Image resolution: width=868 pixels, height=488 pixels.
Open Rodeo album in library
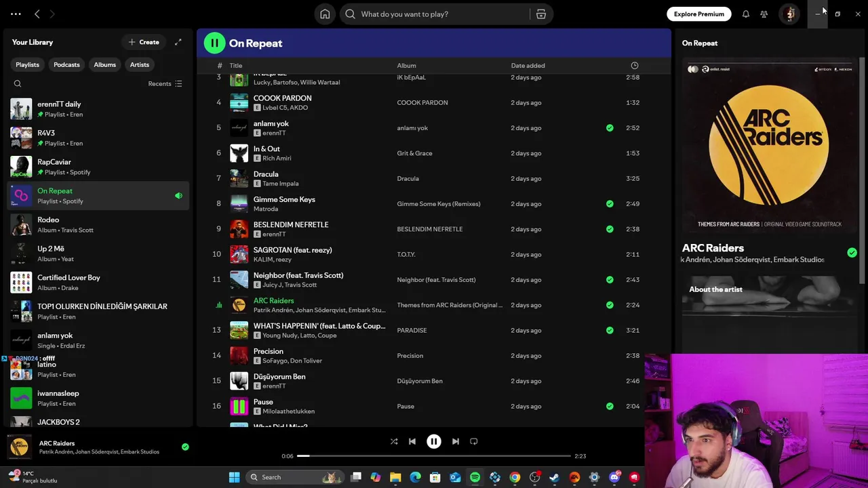(98, 225)
